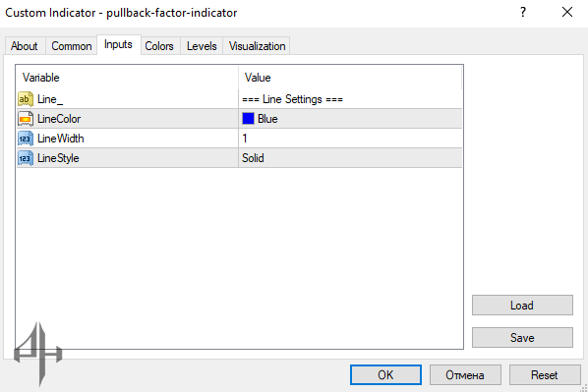
Task: Click the help question mark icon
Action: coord(523,13)
